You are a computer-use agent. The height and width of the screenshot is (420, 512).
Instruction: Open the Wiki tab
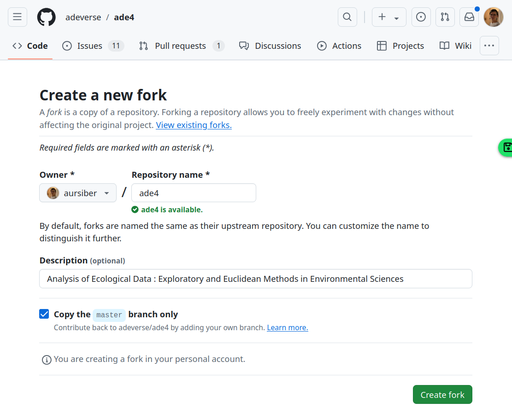tap(455, 46)
